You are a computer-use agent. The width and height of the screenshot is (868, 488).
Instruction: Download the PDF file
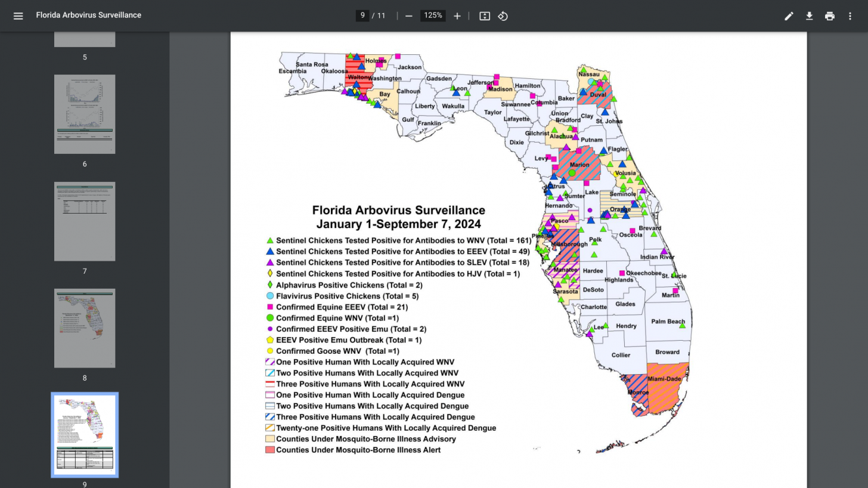coord(809,16)
